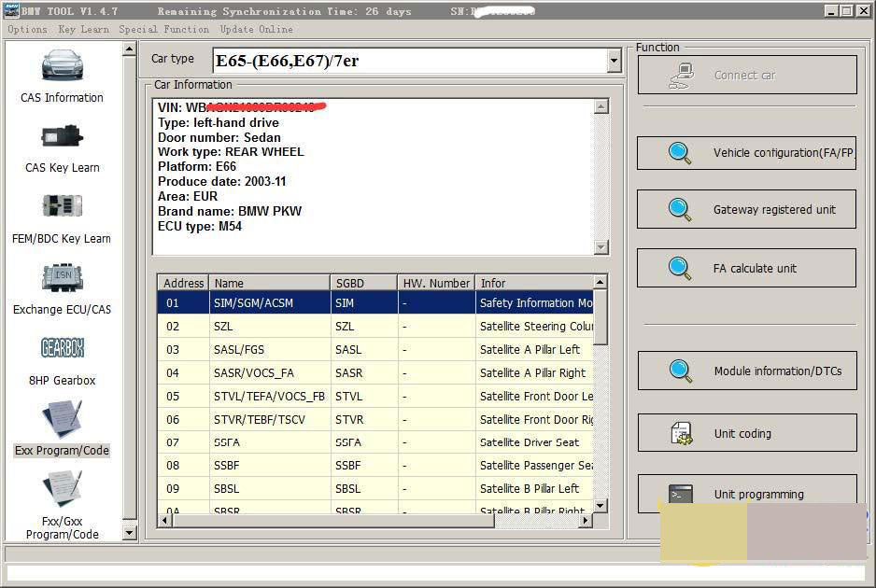Click the module table horizontal scrollbar thumb
Screen dimensions: 876x588
(333, 521)
